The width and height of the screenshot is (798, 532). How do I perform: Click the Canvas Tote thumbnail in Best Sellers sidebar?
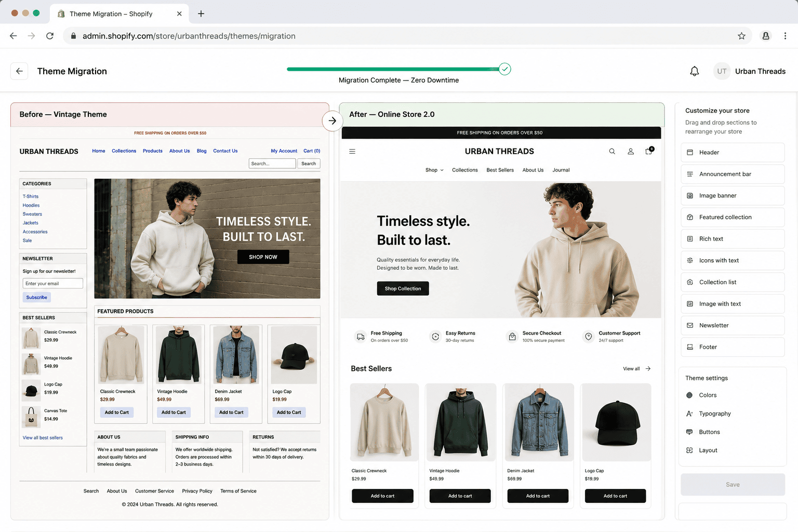click(x=31, y=417)
